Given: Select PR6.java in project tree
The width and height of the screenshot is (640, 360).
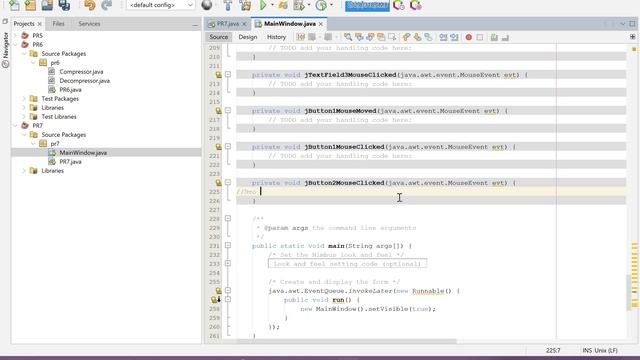Looking at the screenshot, I should click(70, 89).
